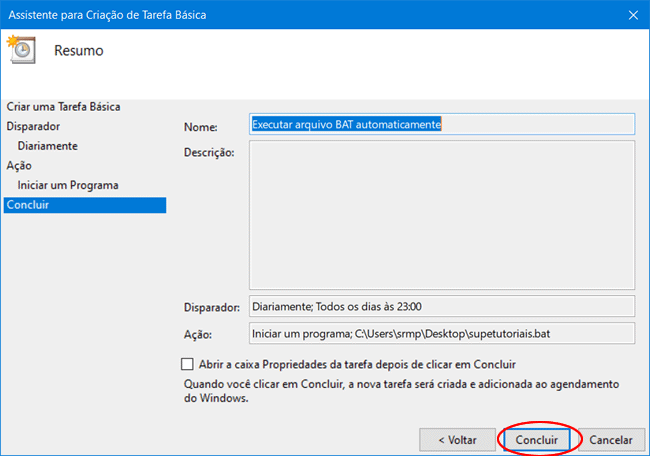This screenshot has width=650, height=456.
Task: Select 'Iniciar um Programa' sub-step
Action: [x=67, y=186]
